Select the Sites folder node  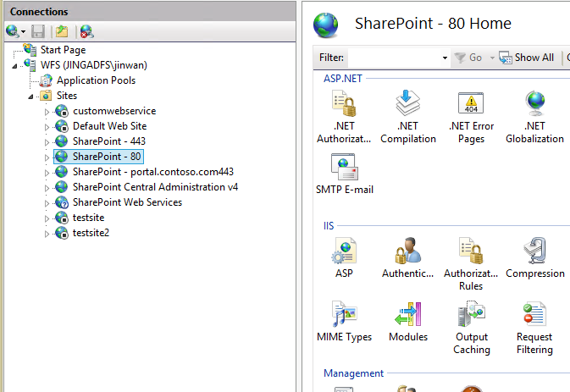67,96
